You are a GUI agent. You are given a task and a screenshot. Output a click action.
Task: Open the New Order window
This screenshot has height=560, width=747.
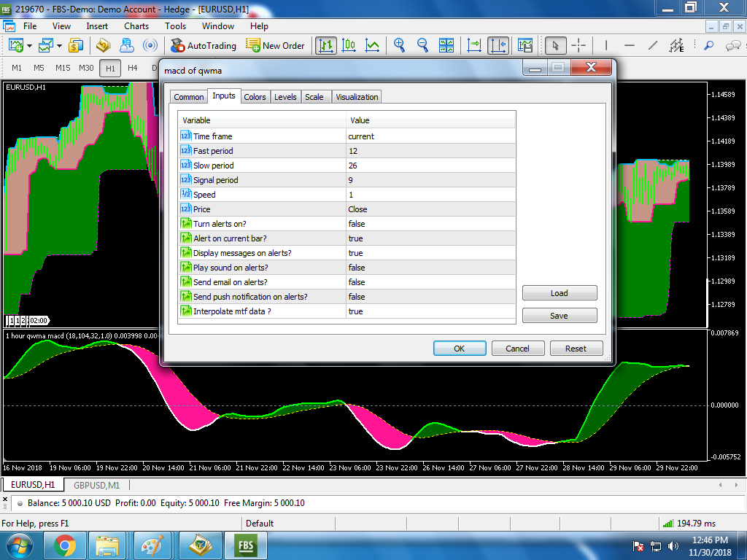275,45
